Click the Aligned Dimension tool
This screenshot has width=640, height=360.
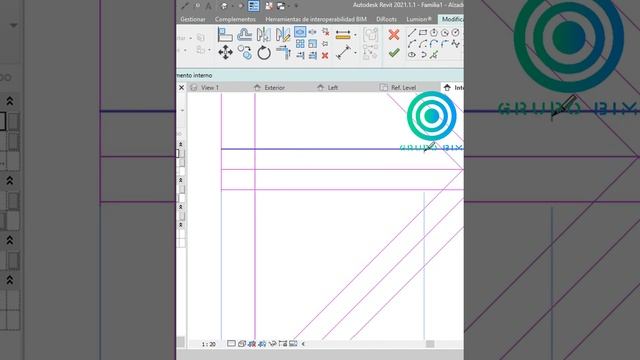point(343,52)
